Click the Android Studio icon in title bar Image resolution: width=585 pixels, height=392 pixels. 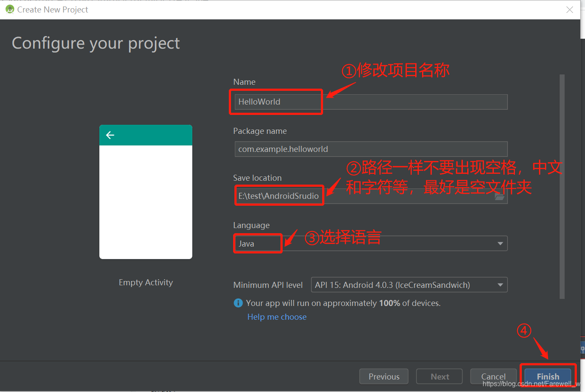[9, 9]
